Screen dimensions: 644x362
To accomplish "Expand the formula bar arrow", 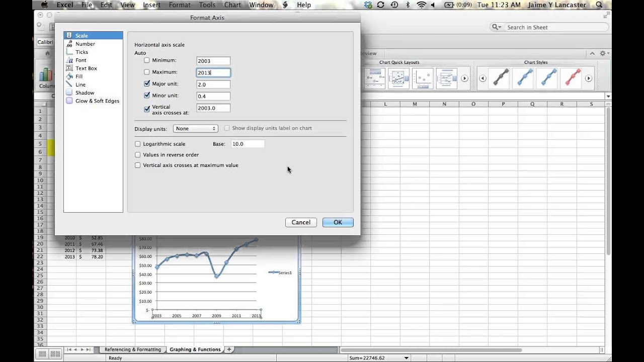I will click(608, 96).
